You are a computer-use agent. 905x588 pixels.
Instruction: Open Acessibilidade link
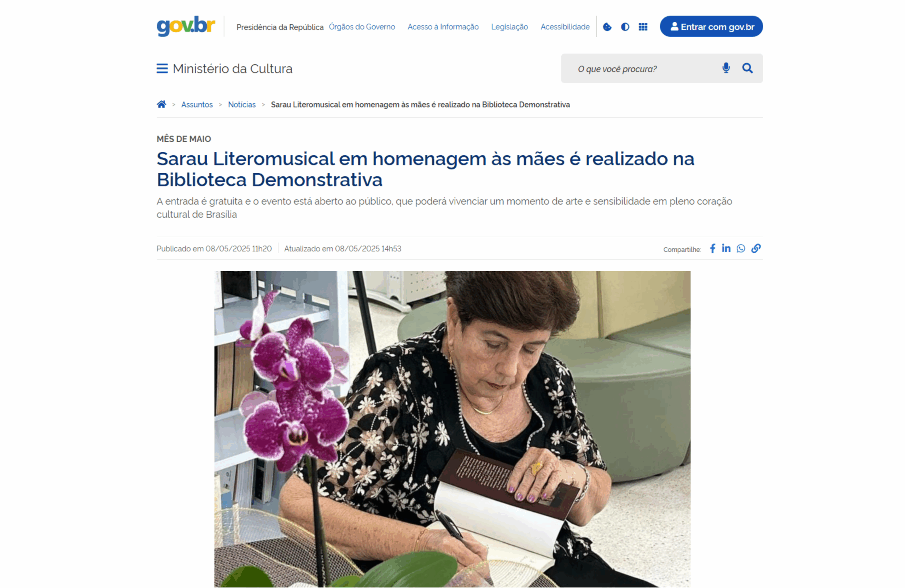click(x=565, y=27)
